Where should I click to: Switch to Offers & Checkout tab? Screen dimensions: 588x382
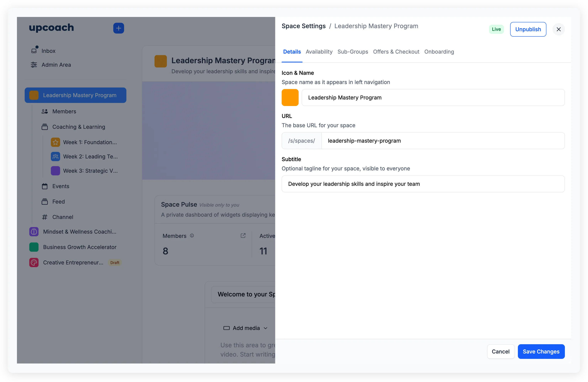[x=396, y=52]
